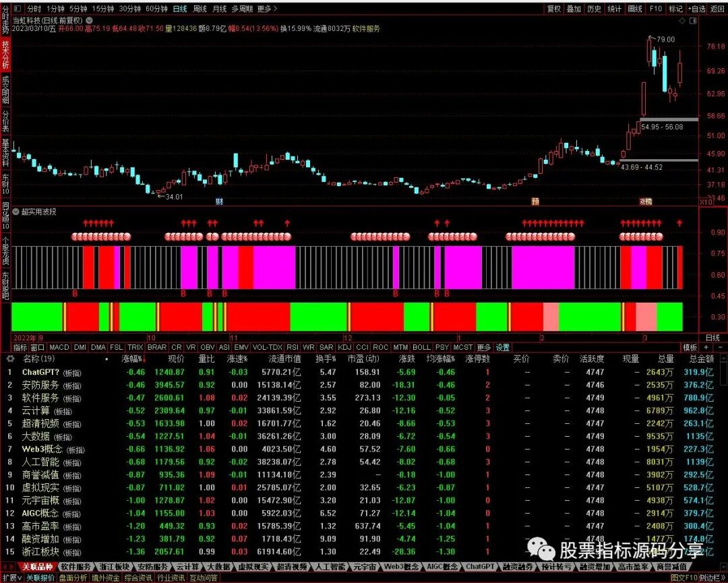
Task: Switch to the AIGC概念 bottom tab
Action: [x=442, y=567]
